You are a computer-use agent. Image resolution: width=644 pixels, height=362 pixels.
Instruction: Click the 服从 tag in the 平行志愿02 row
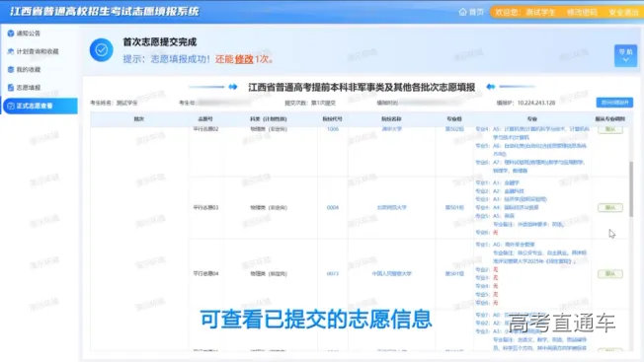[610, 129]
